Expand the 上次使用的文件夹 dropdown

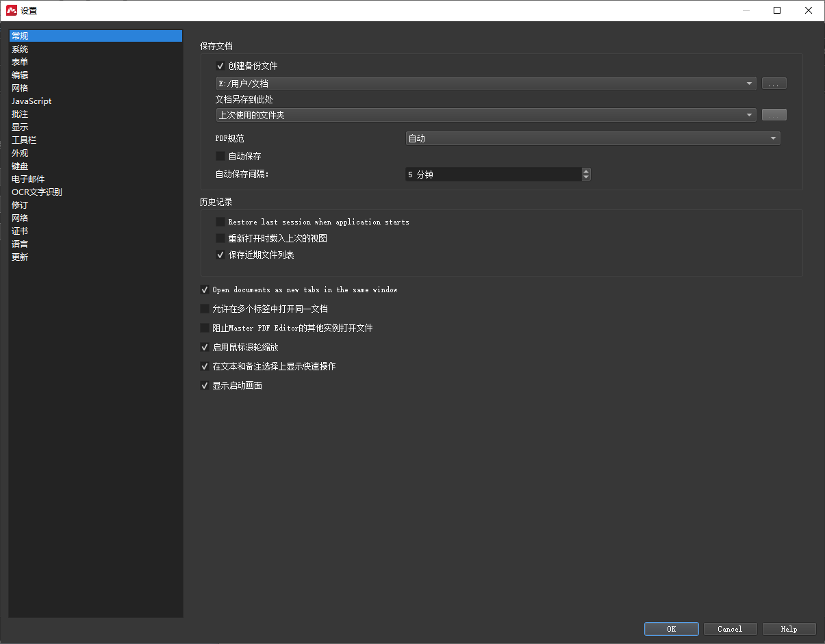749,115
